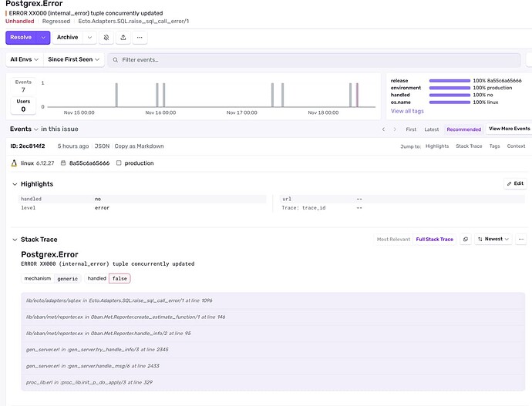Jump to the Context section
Image resolution: width=532 pixels, height=406 pixels.
point(516,146)
